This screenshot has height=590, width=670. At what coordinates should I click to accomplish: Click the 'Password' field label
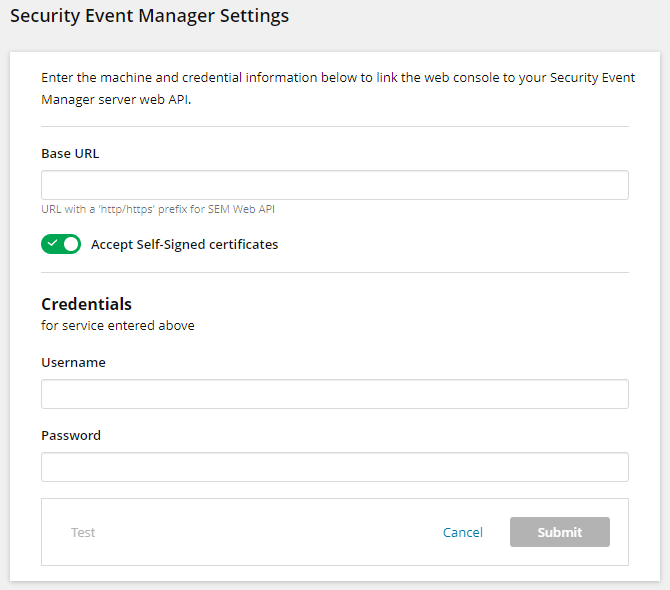[71, 435]
